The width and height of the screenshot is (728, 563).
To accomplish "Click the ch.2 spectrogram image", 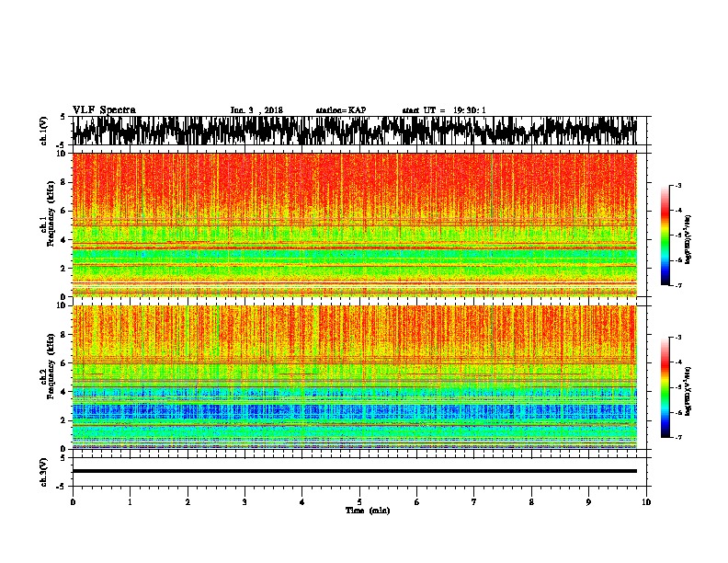I will [x=354, y=377].
